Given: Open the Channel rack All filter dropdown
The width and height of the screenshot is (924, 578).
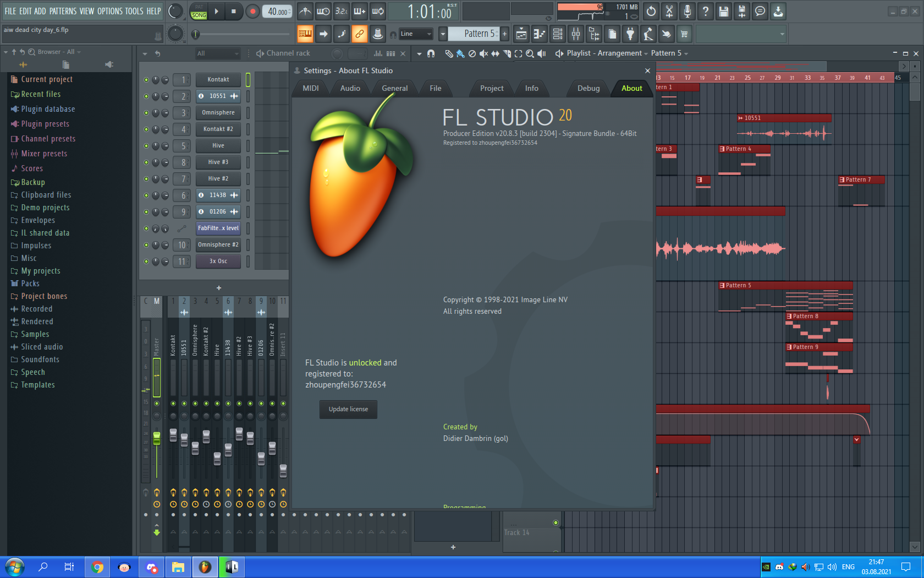Looking at the screenshot, I should click(x=218, y=53).
